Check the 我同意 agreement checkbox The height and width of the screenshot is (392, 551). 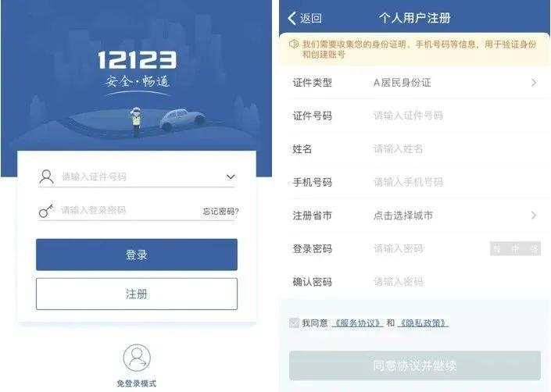pos(294,323)
